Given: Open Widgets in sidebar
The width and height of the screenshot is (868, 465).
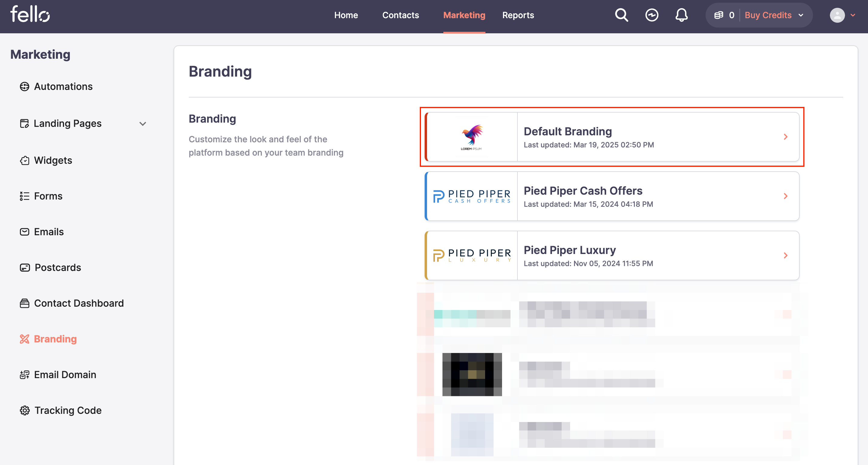Looking at the screenshot, I should click(53, 160).
